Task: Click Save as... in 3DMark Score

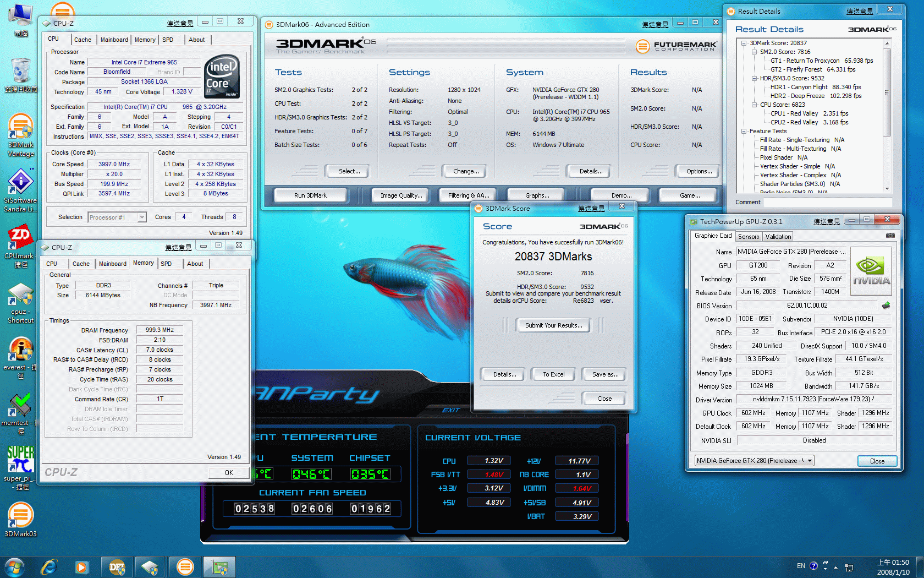Action: [x=605, y=374]
